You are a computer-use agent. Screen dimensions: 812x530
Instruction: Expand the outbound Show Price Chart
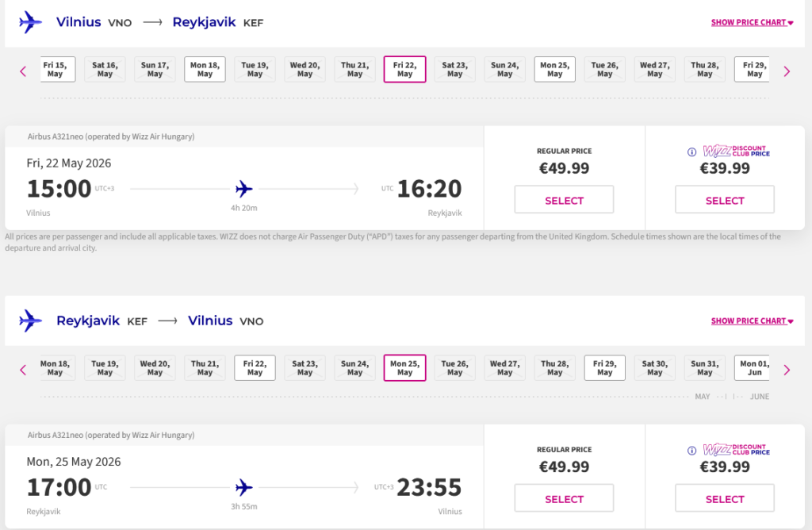(752, 22)
